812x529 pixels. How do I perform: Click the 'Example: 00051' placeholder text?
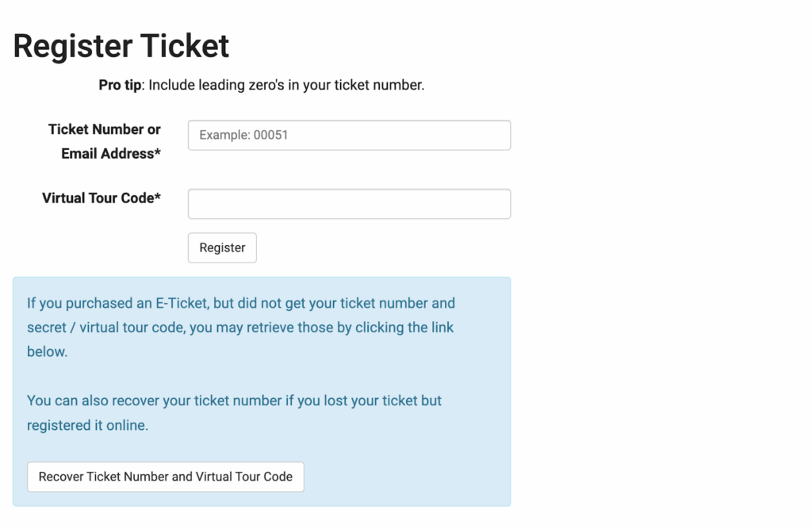[x=243, y=135]
